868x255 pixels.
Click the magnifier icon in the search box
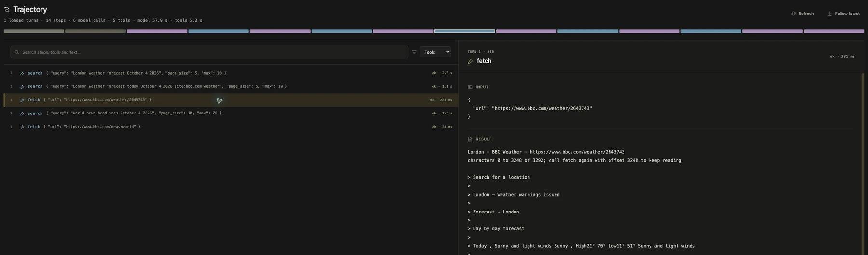pos(17,52)
